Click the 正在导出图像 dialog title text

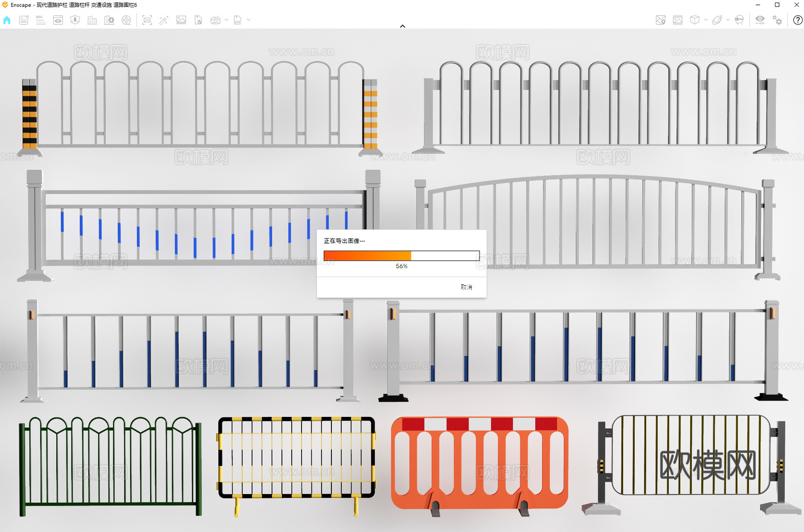(x=344, y=241)
